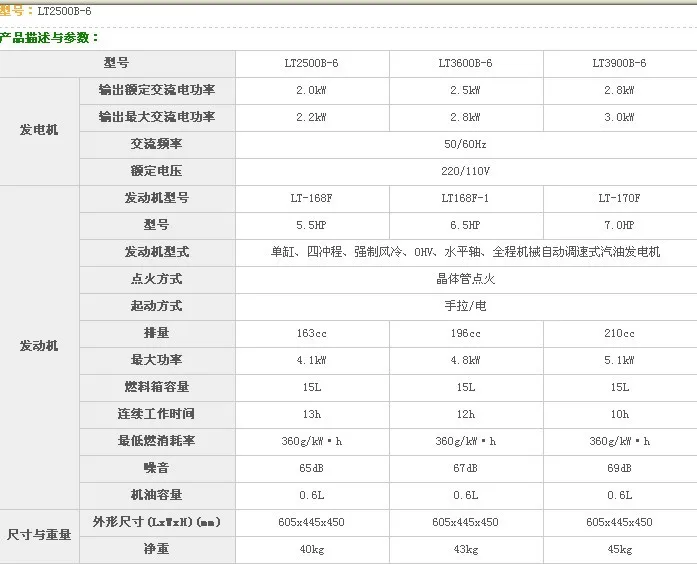This screenshot has width=697, height=564.
Task: Click the 净重 row label
Action: [156, 549]
